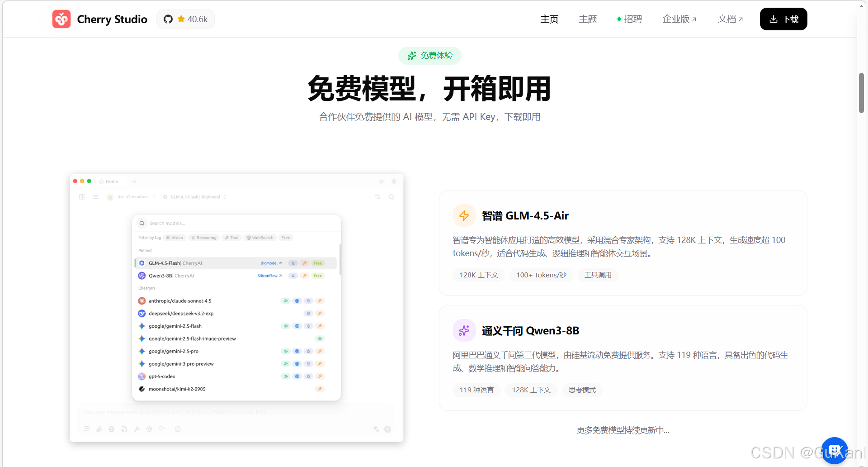Click the hammer tools icon in the chat toolbar

pos(137,429)
